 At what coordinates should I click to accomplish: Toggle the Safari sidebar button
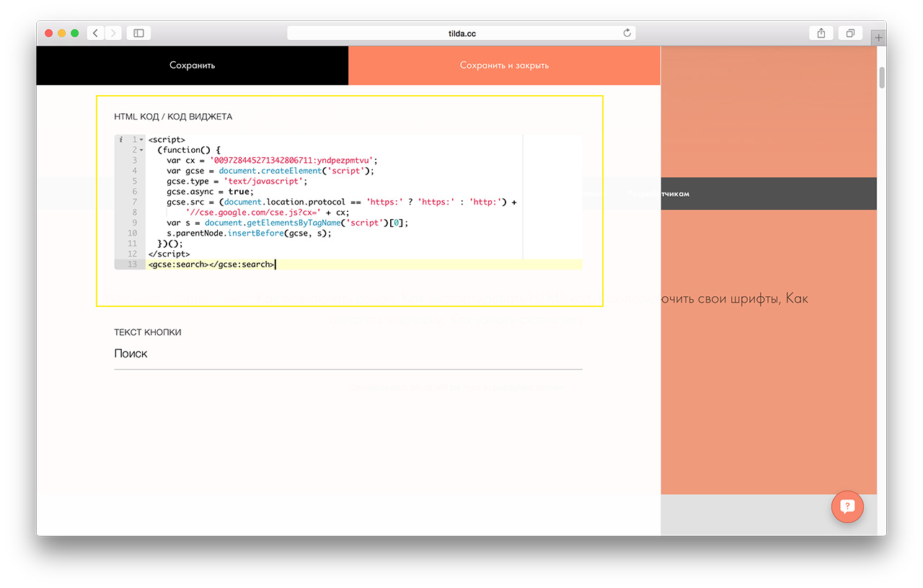click(138, 33)
